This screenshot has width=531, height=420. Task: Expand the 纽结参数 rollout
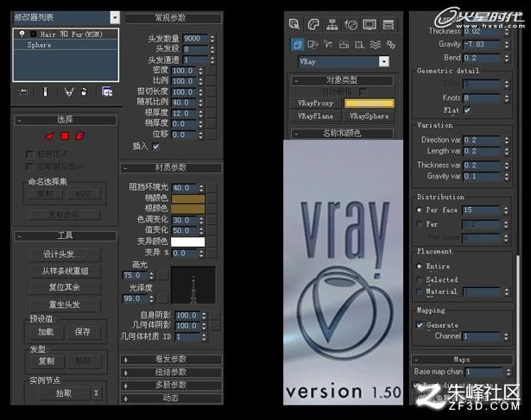[x=171, y=373]
